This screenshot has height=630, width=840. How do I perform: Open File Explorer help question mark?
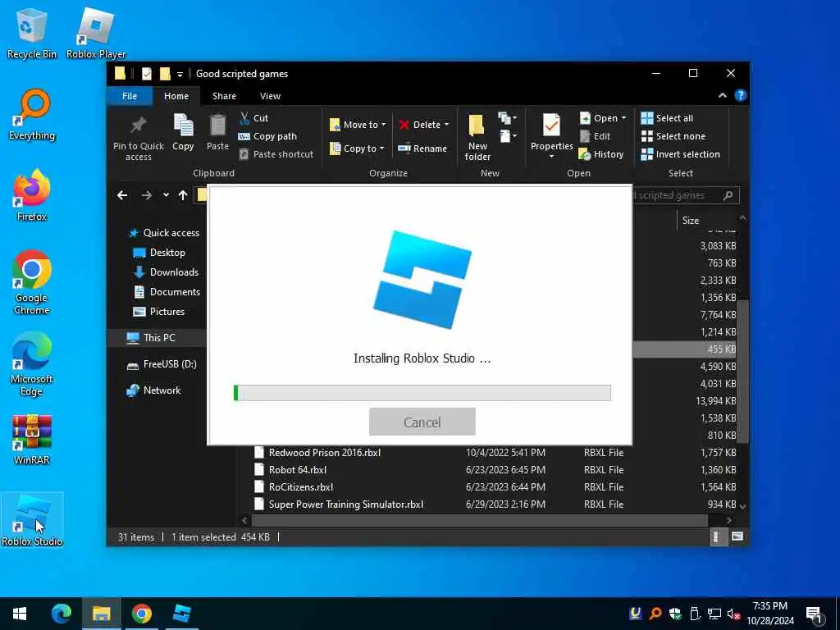coord(741,95)
